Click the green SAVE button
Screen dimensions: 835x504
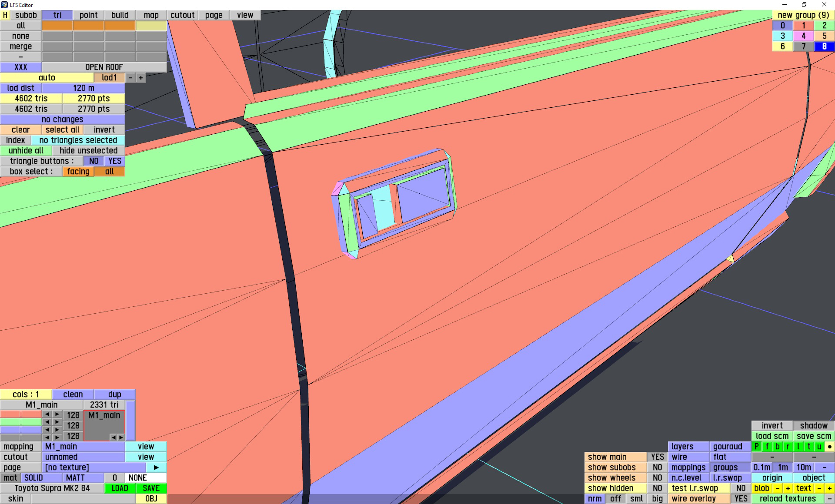point(151,488)
